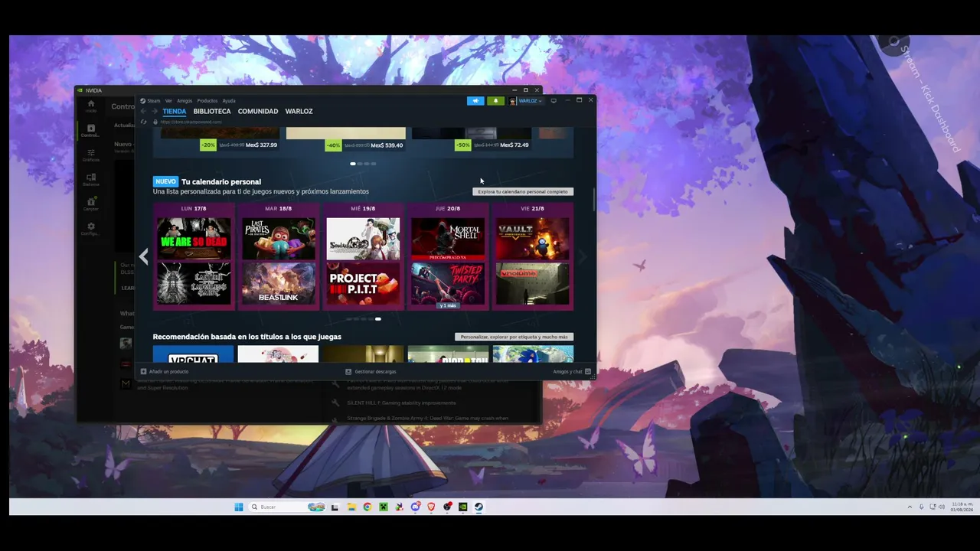Image resolution: width=980 pixels, height=551 pixels.
Task: Open the Vholume game thumbnail
Action: (x=532, y=284)
